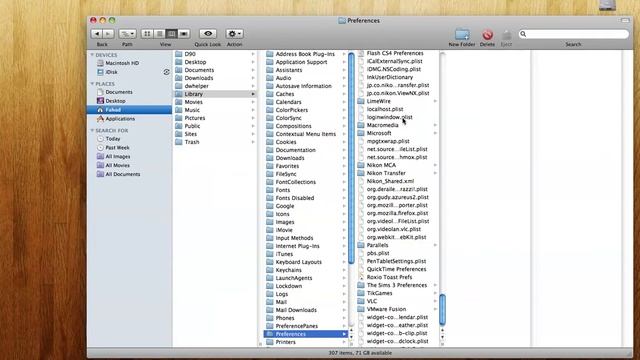Switch to column view
The image size is (640, 360).
(171, 34)
